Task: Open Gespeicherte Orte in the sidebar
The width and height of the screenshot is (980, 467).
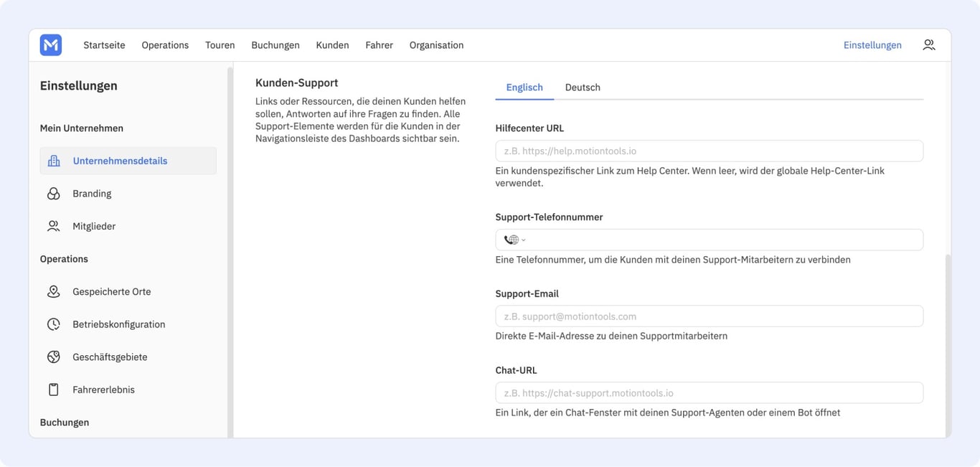Action: [128, 292]
